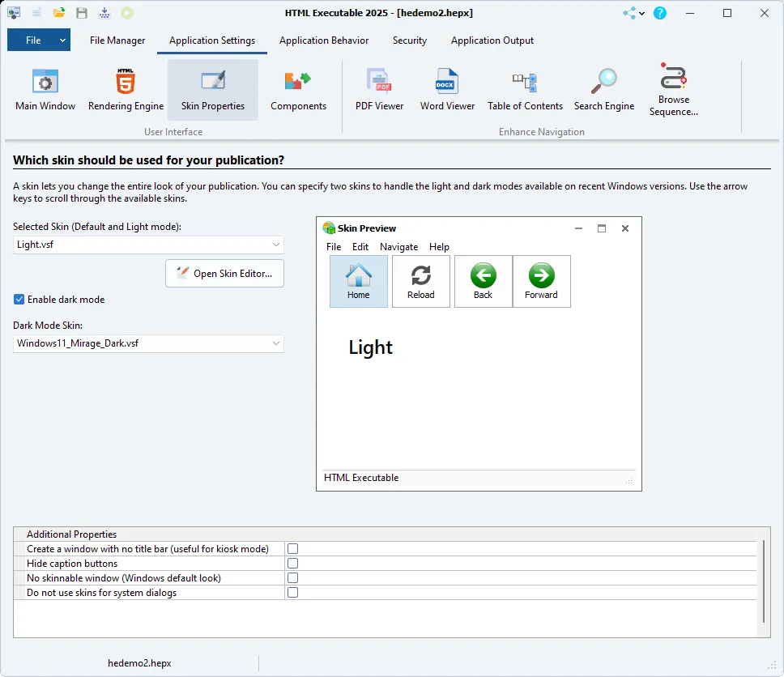Switch to the File Manager tab
Screen dimensions: 784x677
(x=117, y=40)
